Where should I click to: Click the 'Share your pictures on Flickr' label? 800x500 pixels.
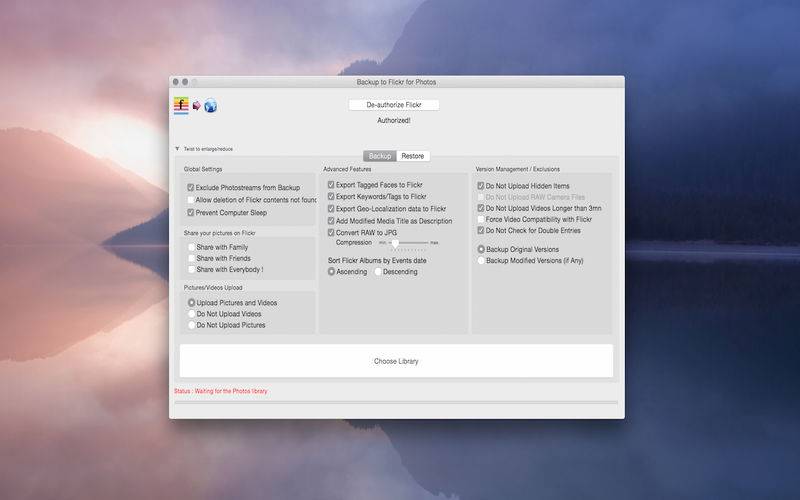219,233
